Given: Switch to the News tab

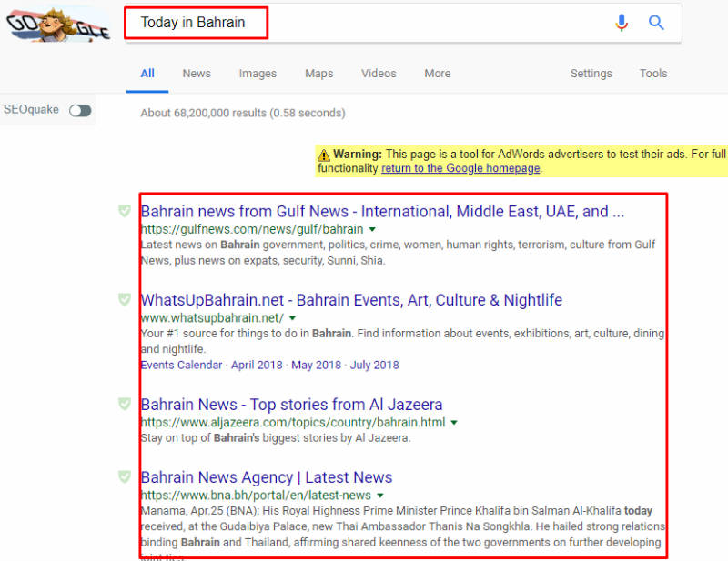Looking at the screenshot, I should click(x=197, y=74).
